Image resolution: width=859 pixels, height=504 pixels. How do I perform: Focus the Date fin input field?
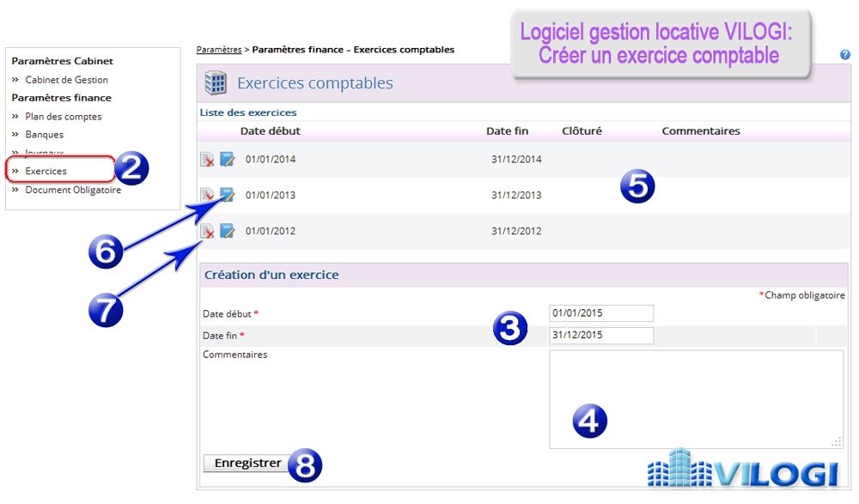[x=601, y=335]
